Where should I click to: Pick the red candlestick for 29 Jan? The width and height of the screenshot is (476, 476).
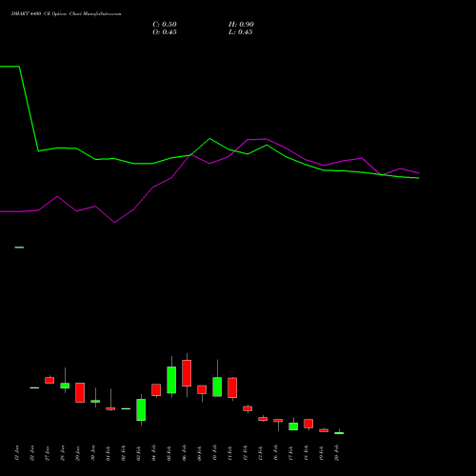tap(80, 392)
